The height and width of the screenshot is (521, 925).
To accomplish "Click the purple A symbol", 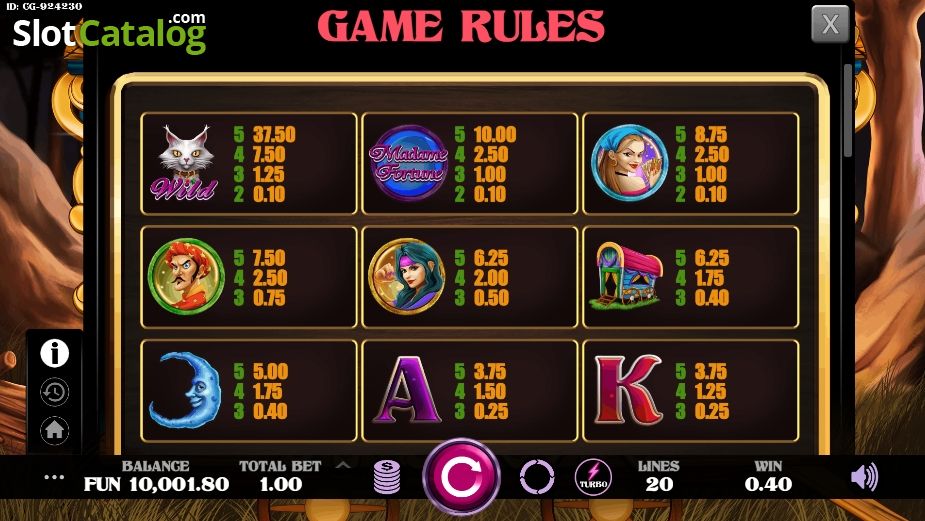I will coord(407,389).
